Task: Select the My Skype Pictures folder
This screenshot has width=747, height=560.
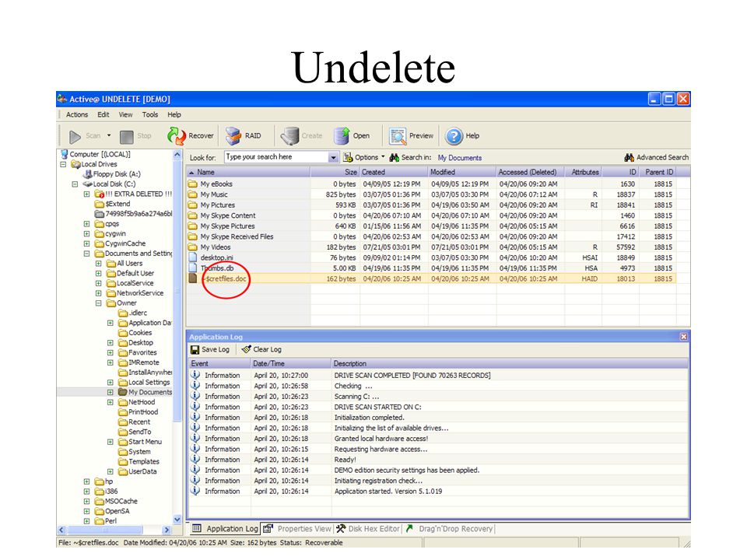Action: click(x=227, y=226)
